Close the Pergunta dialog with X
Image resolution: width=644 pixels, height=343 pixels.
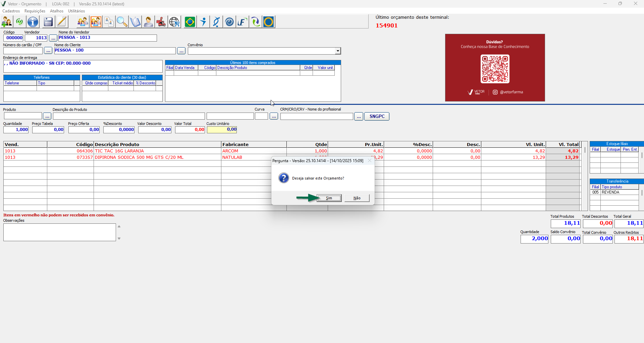(x=370, y=161)
